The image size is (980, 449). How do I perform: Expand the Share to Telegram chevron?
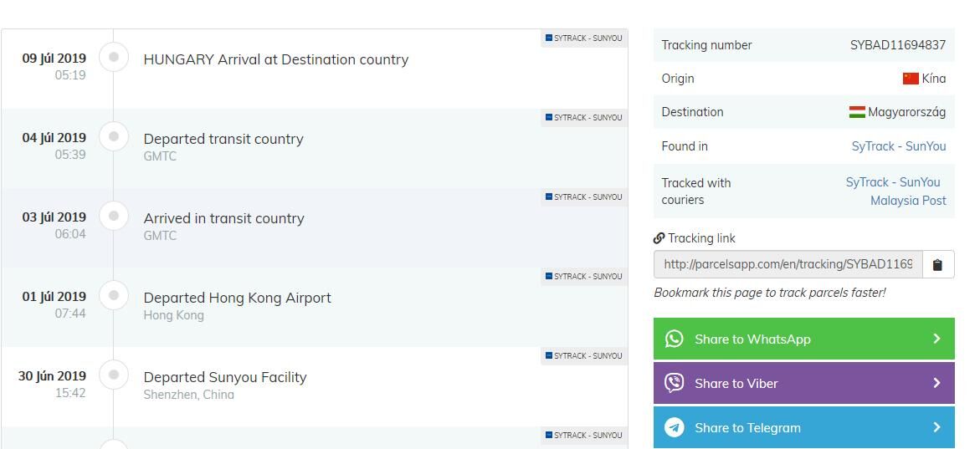pyautogui.click(x=936, y=427)
